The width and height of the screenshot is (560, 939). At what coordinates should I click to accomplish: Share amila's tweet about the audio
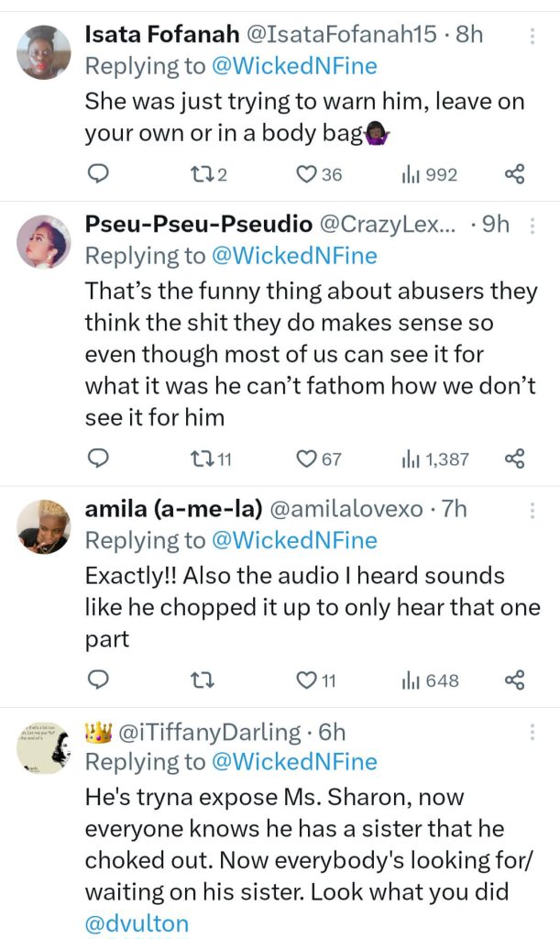click(515, 680)
